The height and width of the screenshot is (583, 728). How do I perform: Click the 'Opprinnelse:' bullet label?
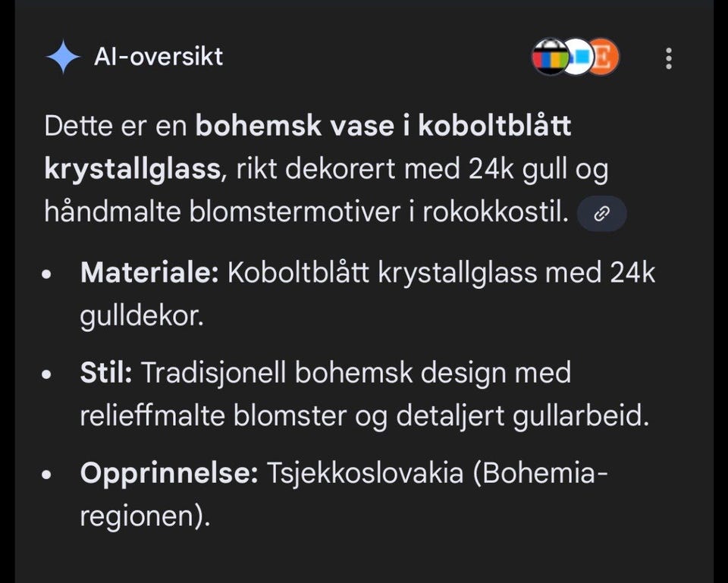click(x=169, y=474)
